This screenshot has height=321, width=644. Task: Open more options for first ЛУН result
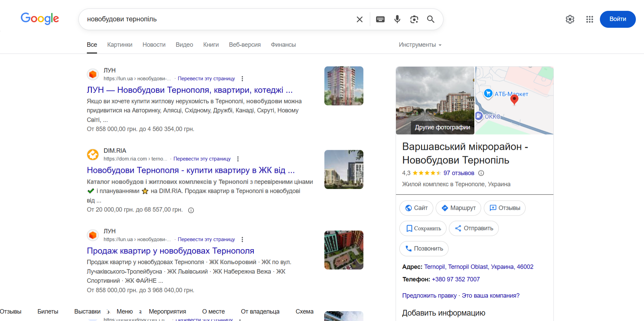coord(242,79)
